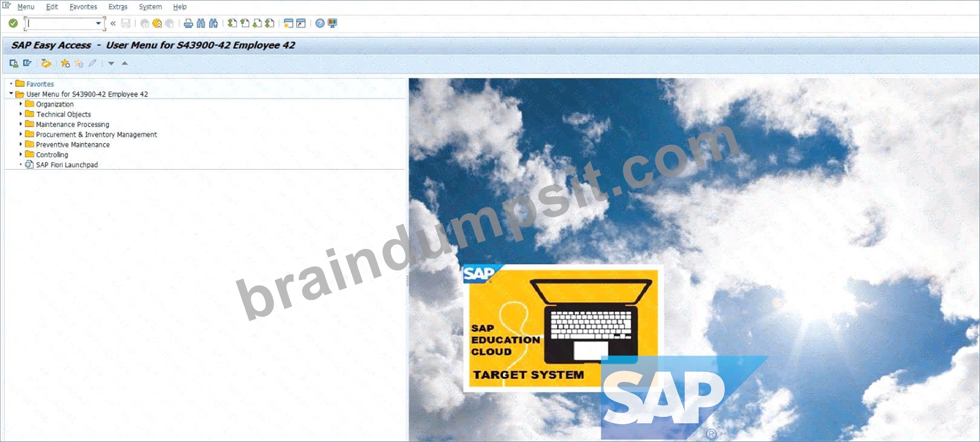This screenshot has height=442, width=980.
Task: Expand the Technical Objects folder
Action: 20,114
